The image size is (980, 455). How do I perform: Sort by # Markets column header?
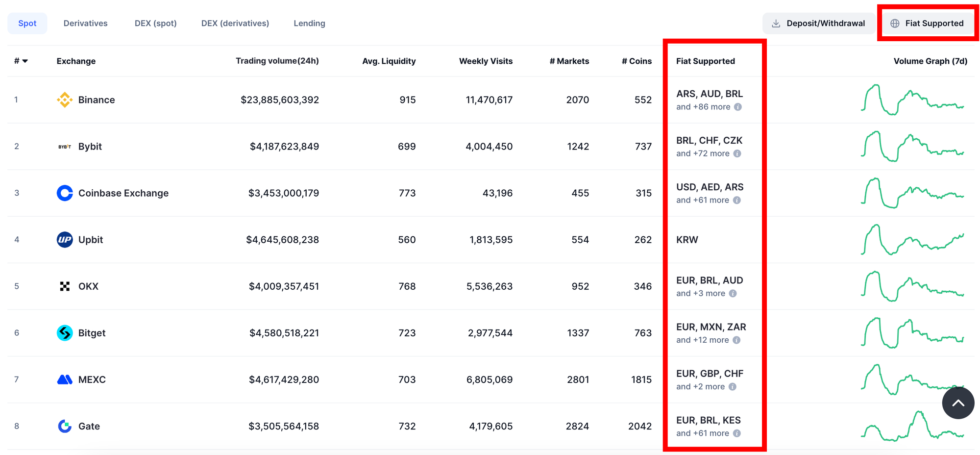click(569, 61)
